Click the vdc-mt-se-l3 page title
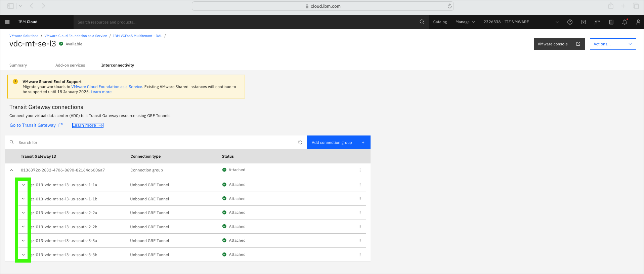This screenshot has width=644, height=274. point(33,44)
